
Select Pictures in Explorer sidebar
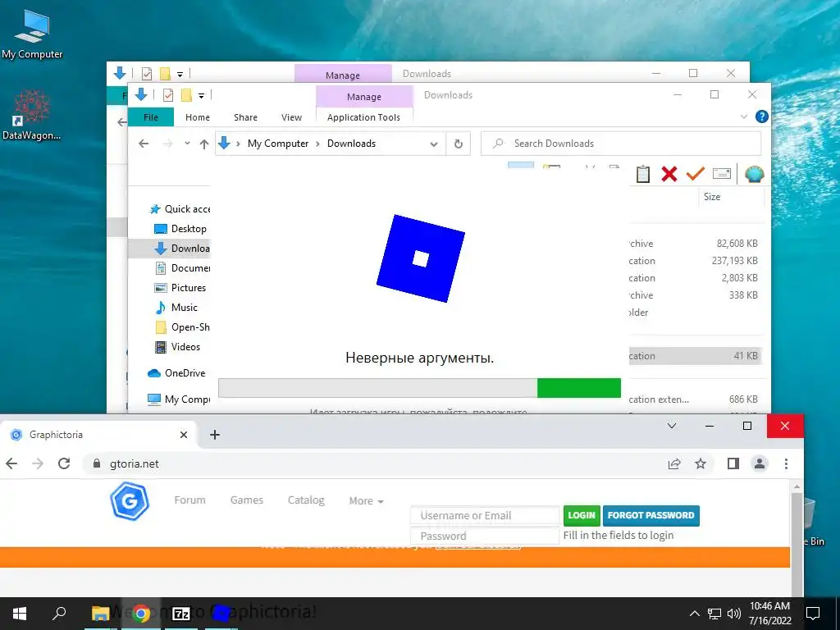(180, 288)
